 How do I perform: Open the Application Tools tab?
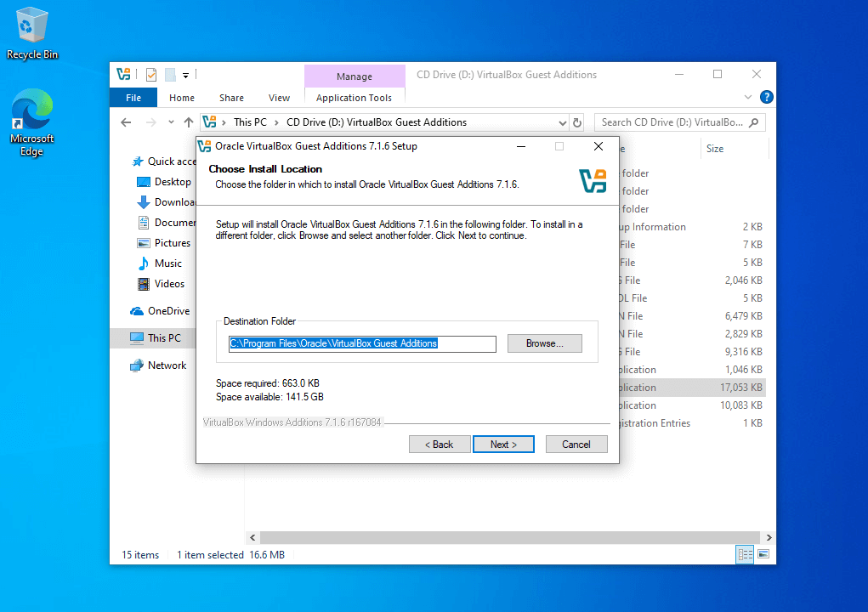tap(355, 98)
